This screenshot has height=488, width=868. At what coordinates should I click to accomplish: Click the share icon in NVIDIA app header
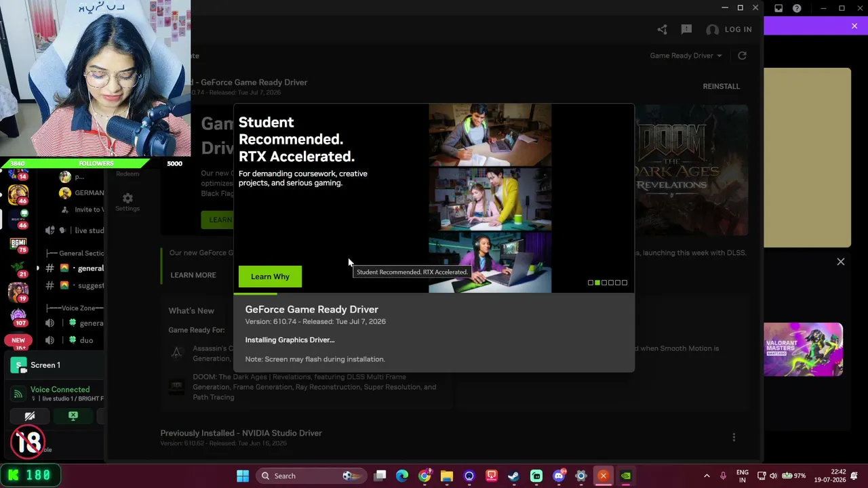click(x=662, y=29)
